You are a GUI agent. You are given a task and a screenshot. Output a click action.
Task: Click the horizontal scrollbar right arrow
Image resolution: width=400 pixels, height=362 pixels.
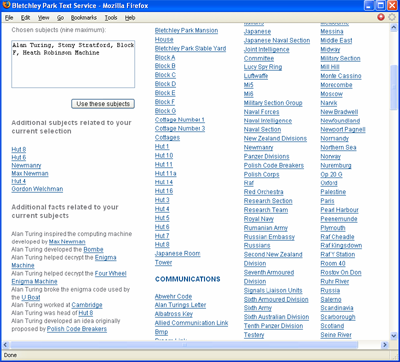[x=385, y=345]
